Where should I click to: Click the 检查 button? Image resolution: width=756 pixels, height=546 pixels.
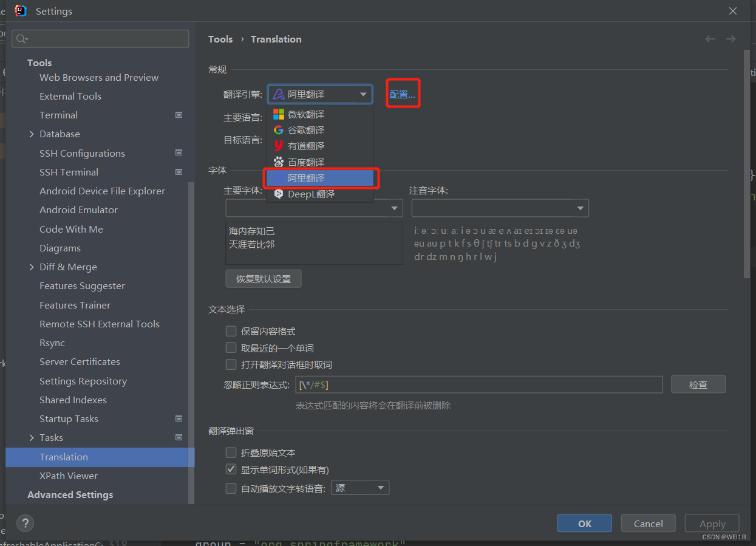pyautogui.click(x=698, y=384)
